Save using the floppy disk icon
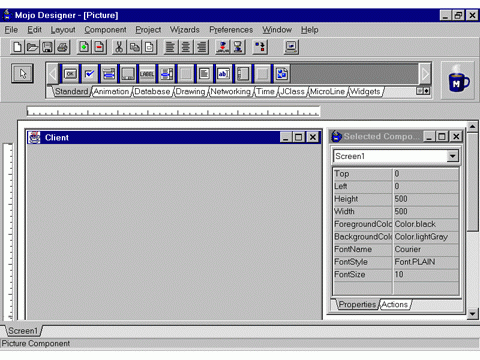The height and width of the screenshot is (360, 480). point(47,47)
